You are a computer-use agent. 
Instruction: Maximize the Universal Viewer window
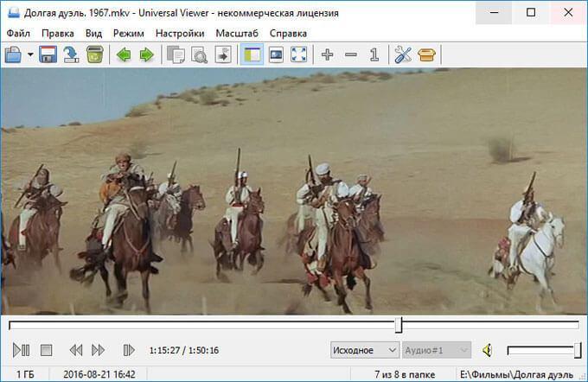531,13
